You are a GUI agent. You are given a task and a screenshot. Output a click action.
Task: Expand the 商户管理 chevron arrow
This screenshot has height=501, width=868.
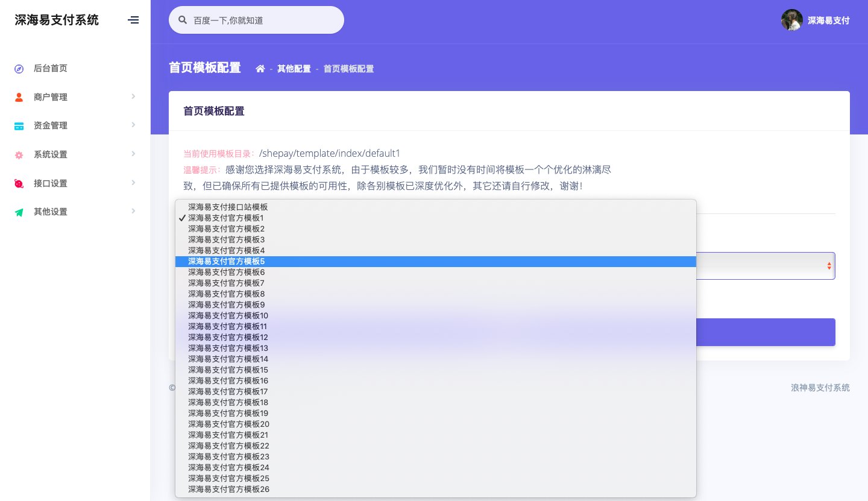(x=133, y=96)
